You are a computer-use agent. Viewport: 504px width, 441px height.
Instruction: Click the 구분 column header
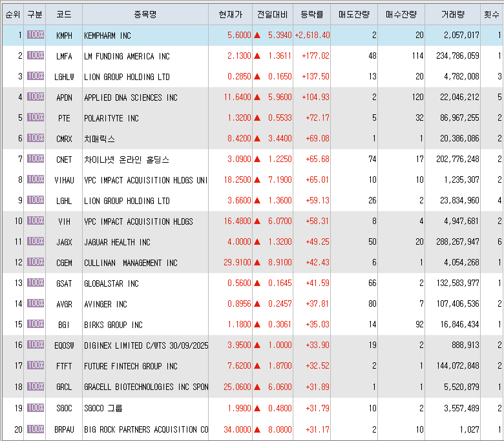coord(35,14)
